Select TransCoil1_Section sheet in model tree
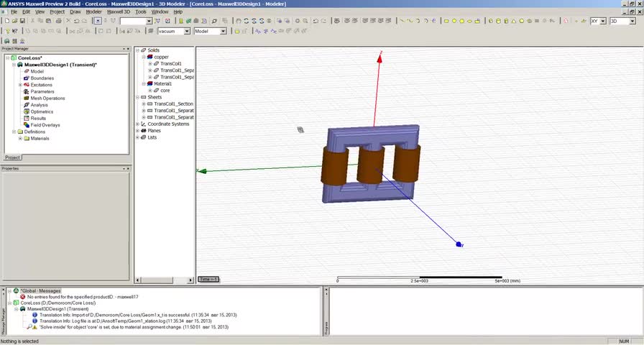The height and width of the screenshot is (345, 644). pyautogui.click(x=173, y=104)
